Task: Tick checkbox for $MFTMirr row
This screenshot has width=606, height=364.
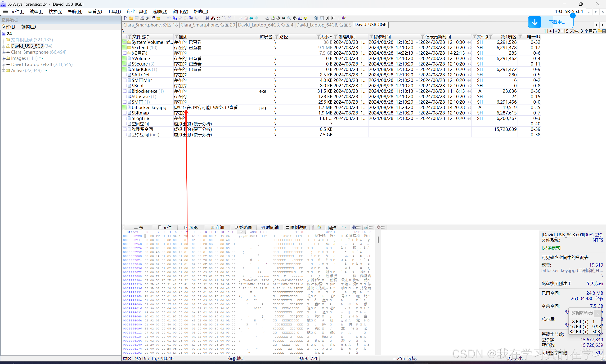Action: (x=125, y=80)
